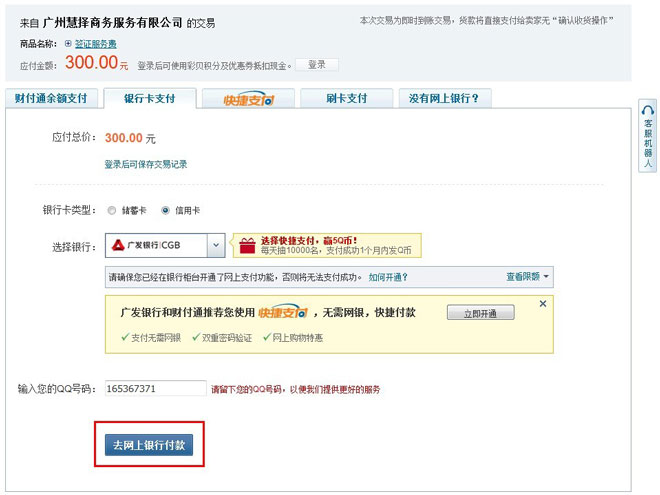Viewport: 660px width, 495px height.
Task: Click the 广发银行 red logo icon
Action: click(x=118, y=245)
